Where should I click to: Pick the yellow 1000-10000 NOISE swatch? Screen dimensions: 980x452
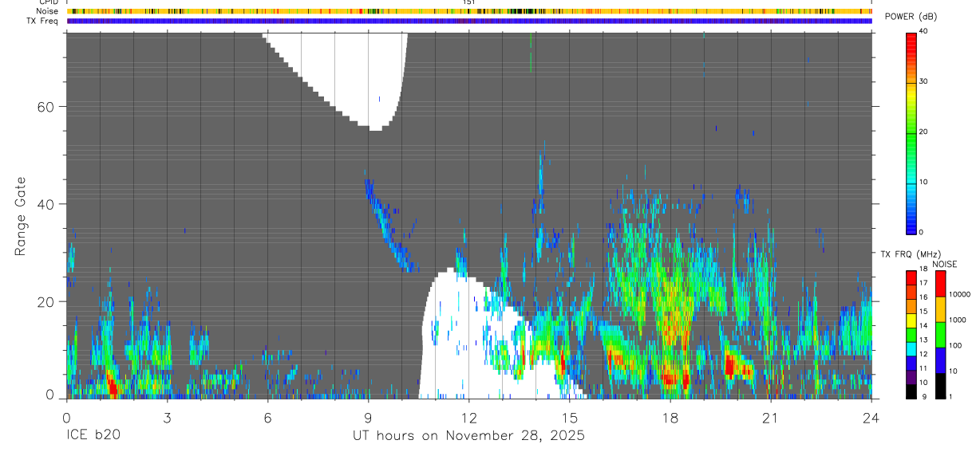coord(940,308)
